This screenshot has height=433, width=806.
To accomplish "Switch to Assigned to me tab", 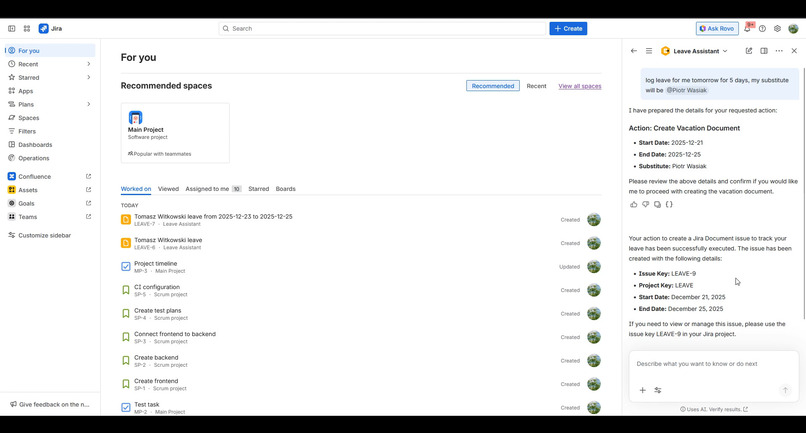I will click(x=213, y=189).
